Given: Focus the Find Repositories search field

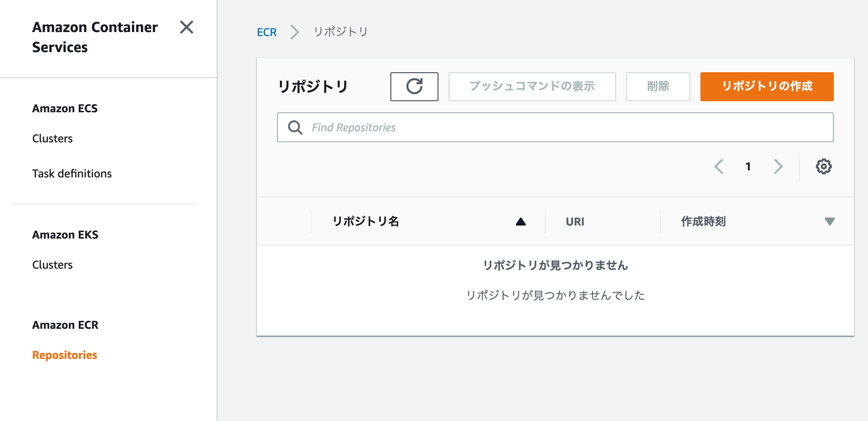Looking at the screenshot, I should [x=555, y=127].
